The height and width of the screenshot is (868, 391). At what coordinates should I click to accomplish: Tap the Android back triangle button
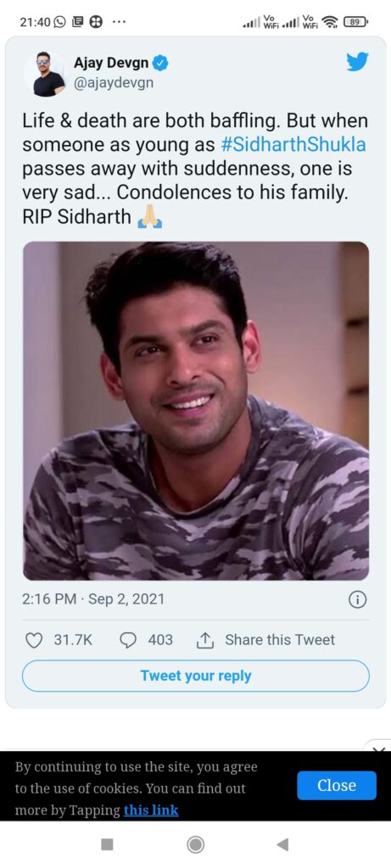(x=282, y=844)
